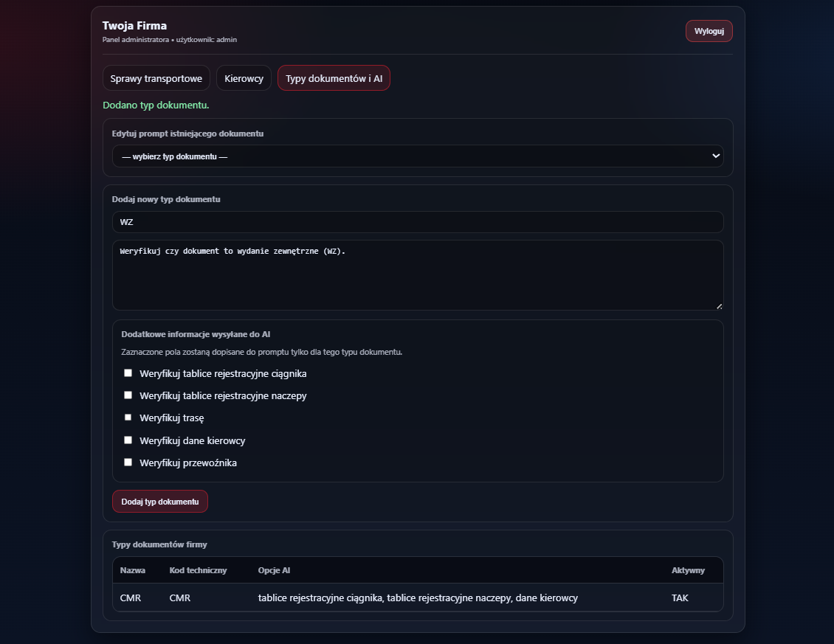Select the 'wybierz typ dokumentu' combo box
The height and width of the screenshot is (644, 834).
418,156
